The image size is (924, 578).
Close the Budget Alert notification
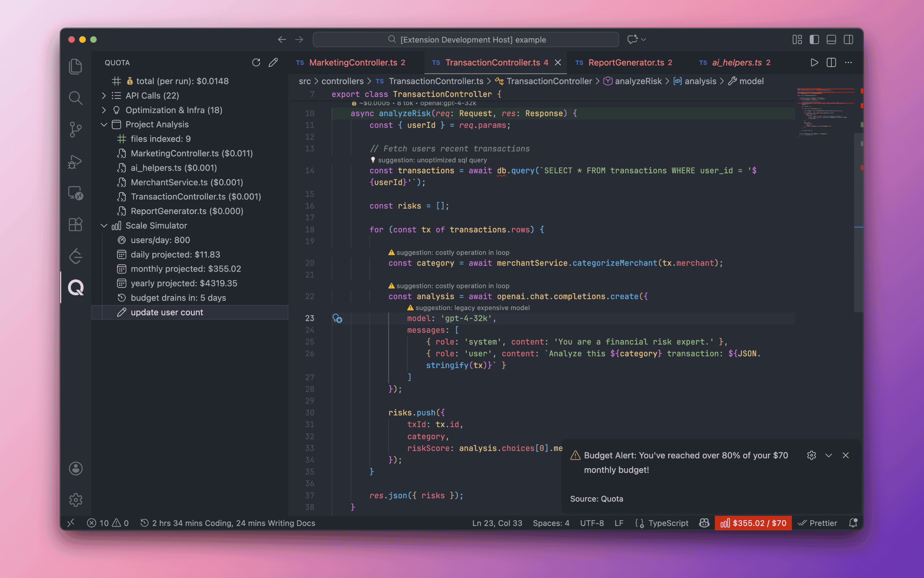tap(845, 455)
